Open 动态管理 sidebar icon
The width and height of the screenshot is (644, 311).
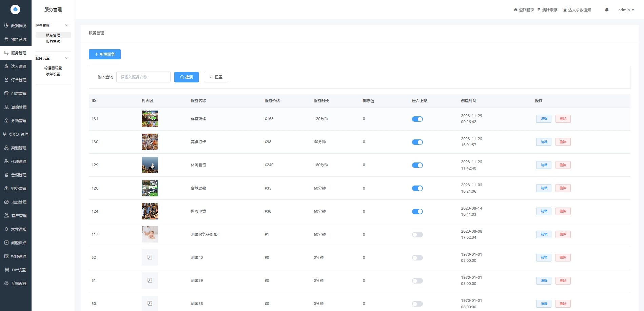coord(6,202)
